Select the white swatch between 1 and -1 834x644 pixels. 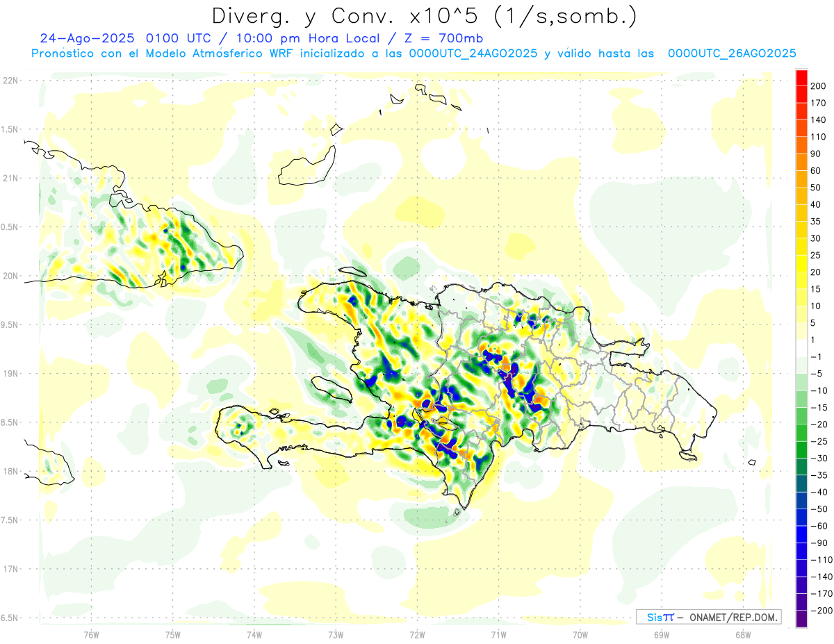point(802,348)
